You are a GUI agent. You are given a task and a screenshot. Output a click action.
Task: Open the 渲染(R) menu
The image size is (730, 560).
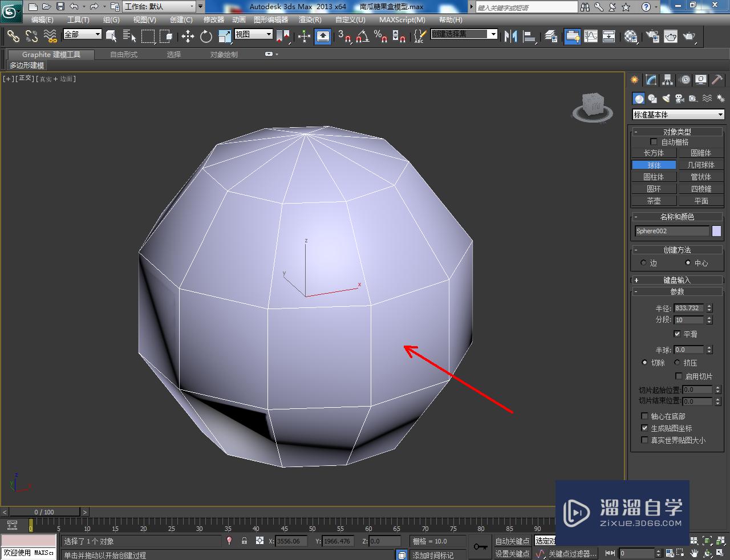click(310, 19)
